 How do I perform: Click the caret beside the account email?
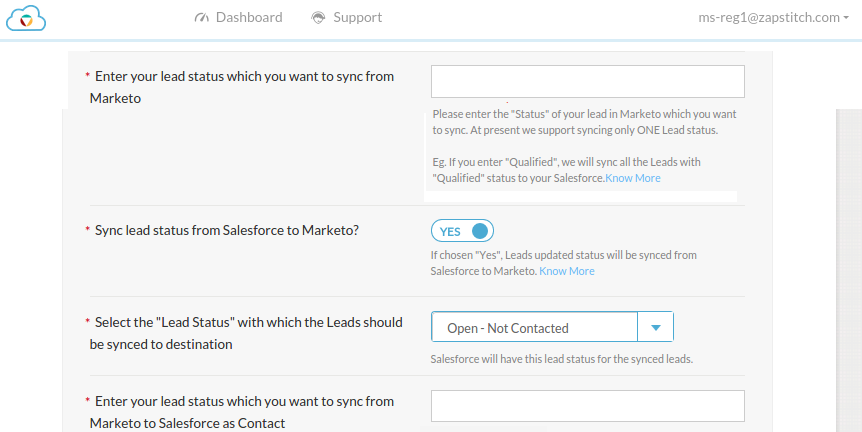click(x=846, y=18)
